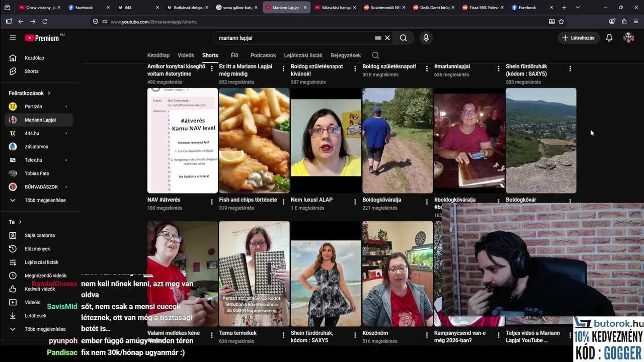The image size is (644, 362).
Task: Open new browser tab plus button
Action: (564, 8)
